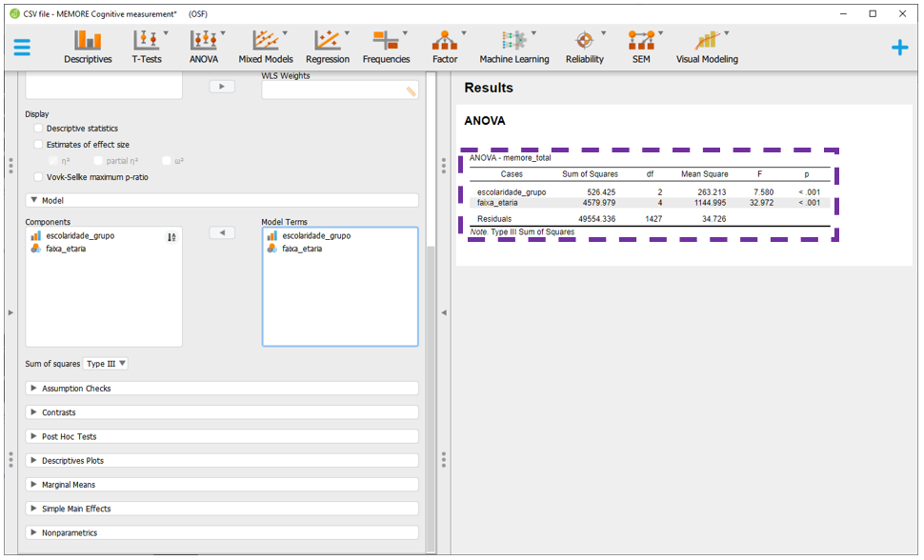Image resolution: width=924 pixels, height=560 pixels.
Task: Open the SEM module menu
Action: pos(640,47)
